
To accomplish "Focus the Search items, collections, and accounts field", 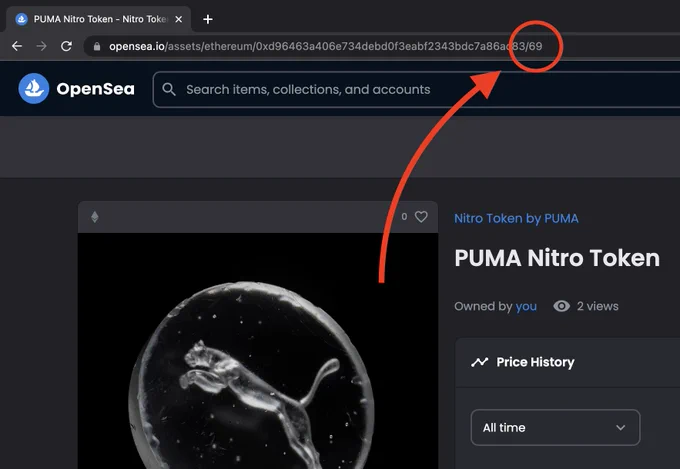I will point(416,89).
